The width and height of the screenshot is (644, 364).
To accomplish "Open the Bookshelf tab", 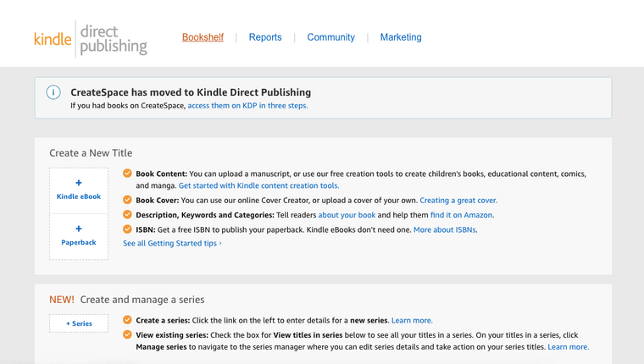I will tap(203, 37).
